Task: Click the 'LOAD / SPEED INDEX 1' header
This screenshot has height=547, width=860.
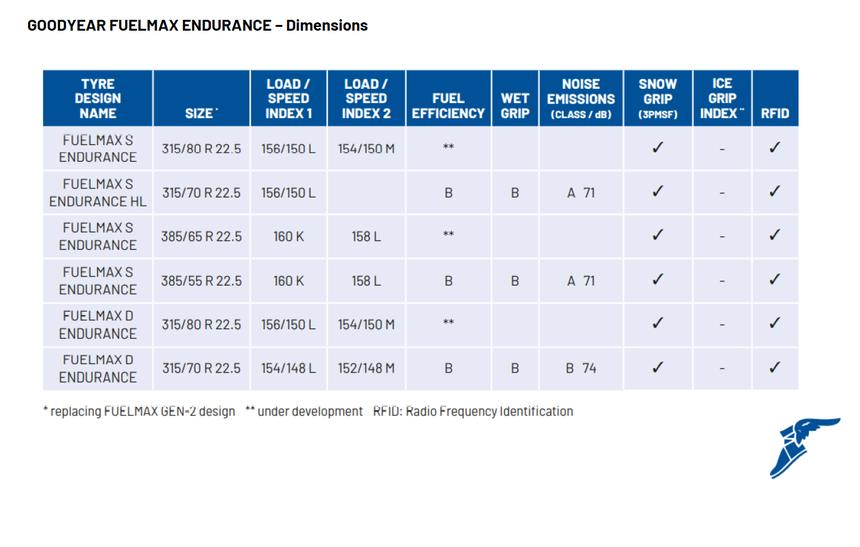Action: pos(288,98)
